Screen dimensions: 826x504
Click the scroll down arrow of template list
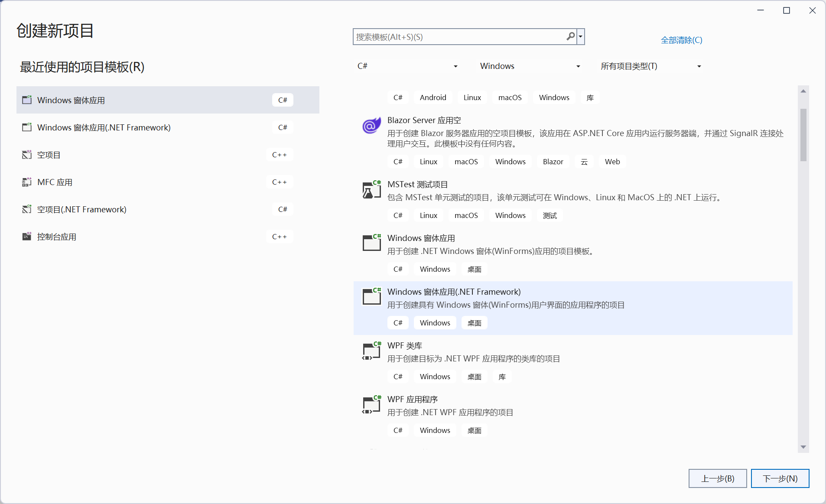click(803, 447)
